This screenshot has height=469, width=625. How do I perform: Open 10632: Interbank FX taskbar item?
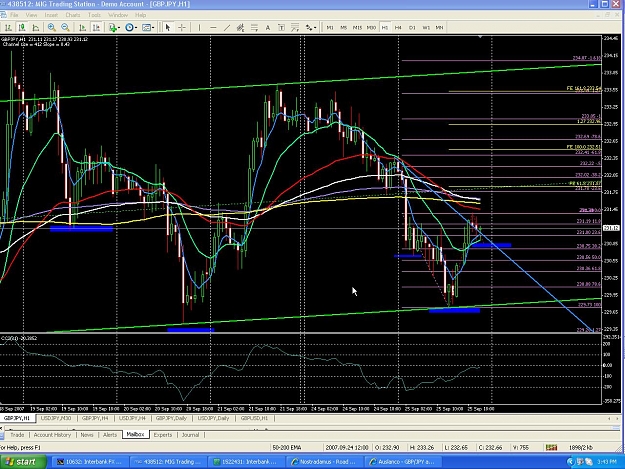click(91, 462)
